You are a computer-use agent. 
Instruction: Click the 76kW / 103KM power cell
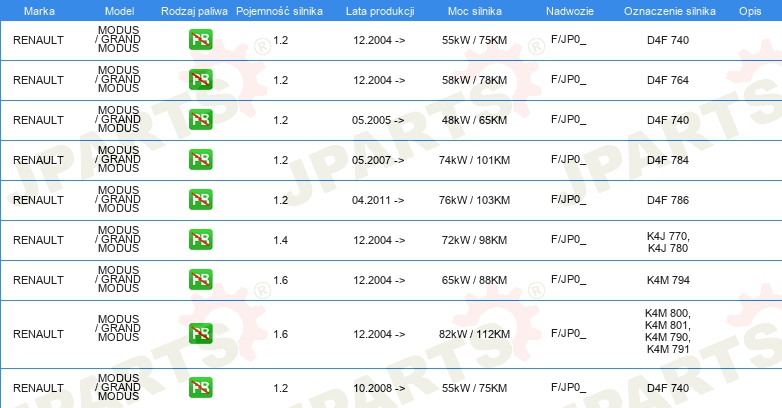(x=474, y=200)
